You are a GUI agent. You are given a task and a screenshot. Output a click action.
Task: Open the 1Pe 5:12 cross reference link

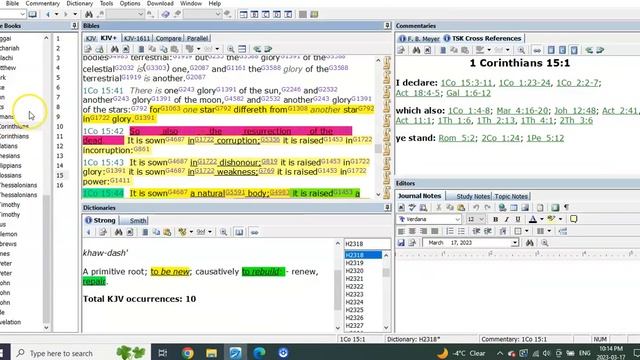(x=545, y=138)
